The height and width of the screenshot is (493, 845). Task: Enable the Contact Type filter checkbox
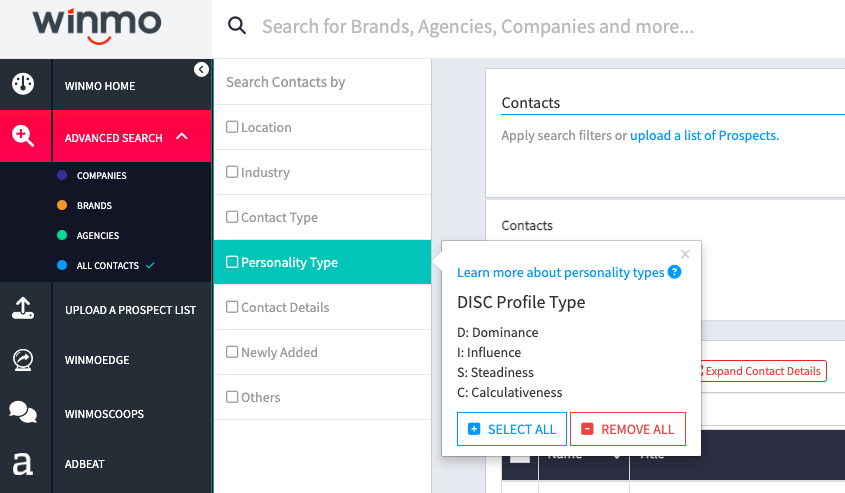tap(232, 217)
